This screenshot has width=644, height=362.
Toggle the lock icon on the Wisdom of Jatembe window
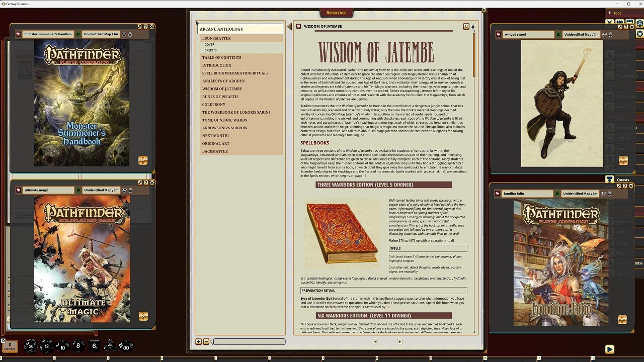click(x=473, y=27)
